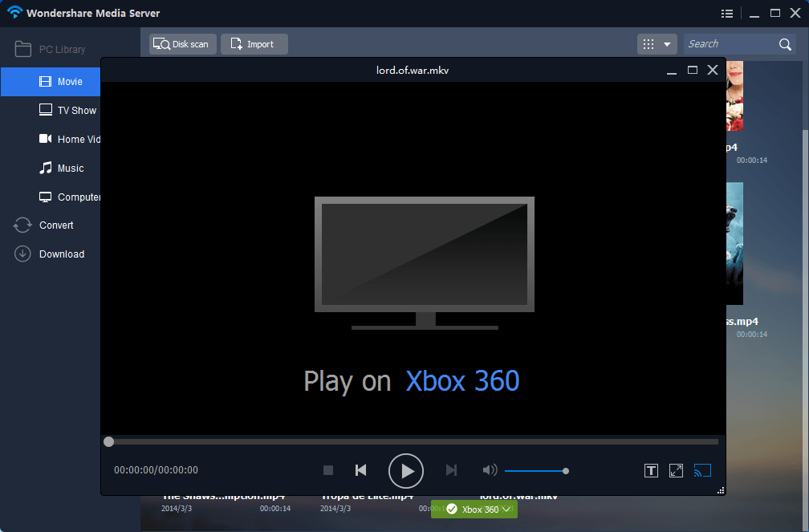The height and width of the screenshot is (532, 809).
Task: Open the Download section
Action: pos(51,254)
